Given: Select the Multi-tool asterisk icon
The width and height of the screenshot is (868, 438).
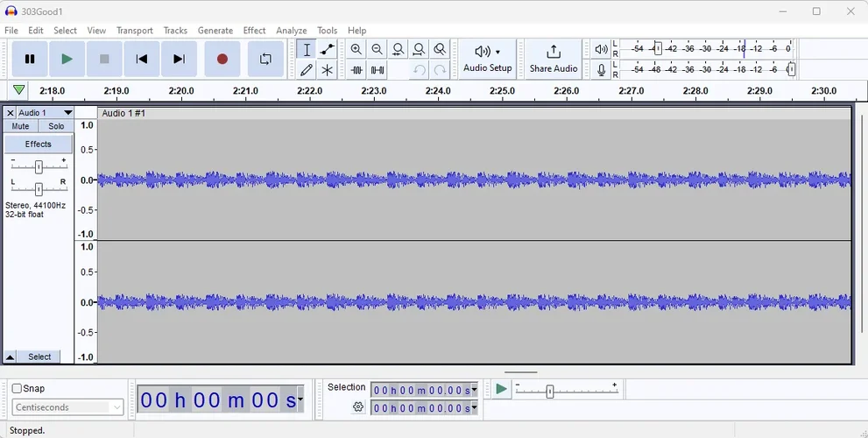Looking at the screenshot, I should [x=328, y=70].
